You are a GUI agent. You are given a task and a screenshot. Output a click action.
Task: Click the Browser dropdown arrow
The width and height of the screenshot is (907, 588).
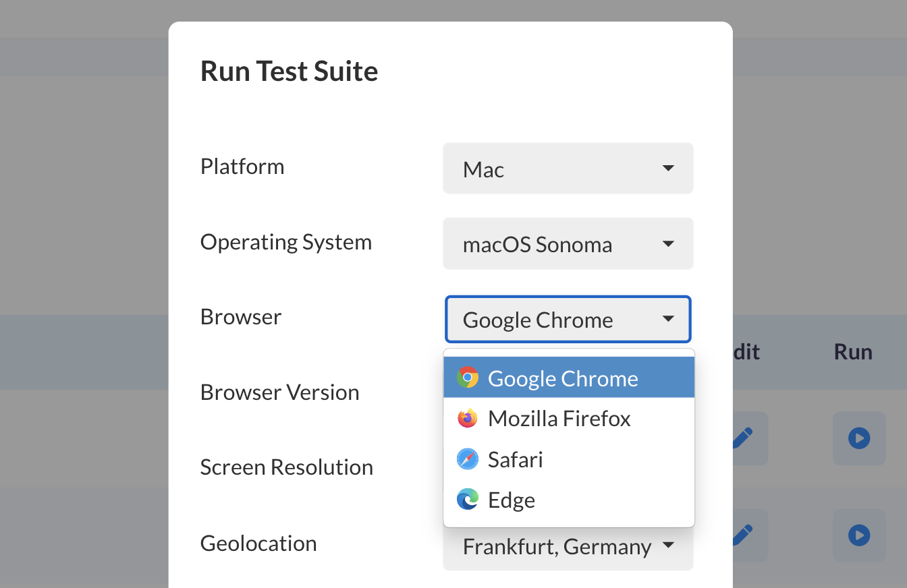(668, 318)
